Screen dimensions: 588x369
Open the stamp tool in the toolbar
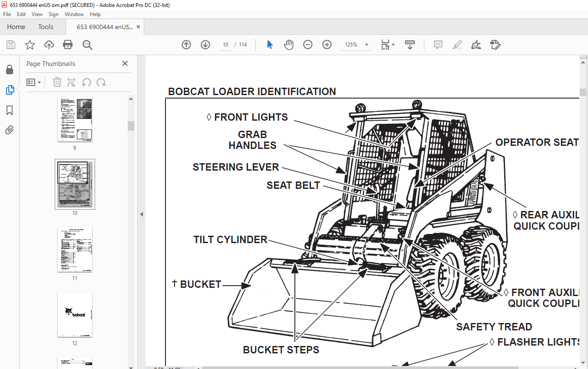coord(495,45)
